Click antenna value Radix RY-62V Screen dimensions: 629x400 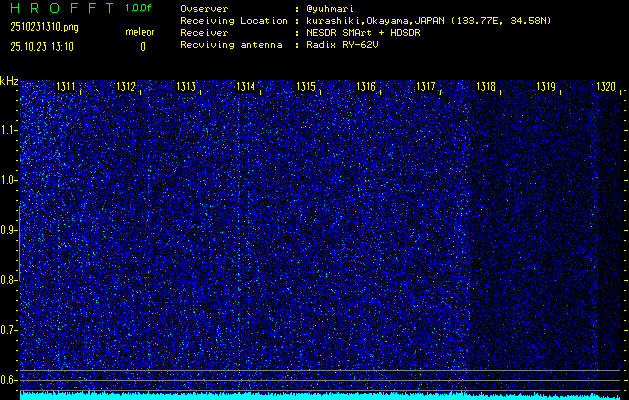point(342,45)
